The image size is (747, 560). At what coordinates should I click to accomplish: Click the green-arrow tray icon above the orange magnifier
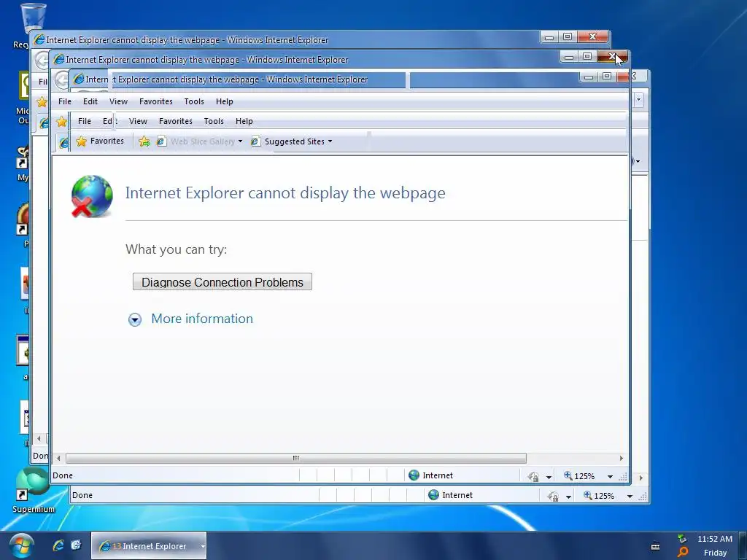coord(683,539)
